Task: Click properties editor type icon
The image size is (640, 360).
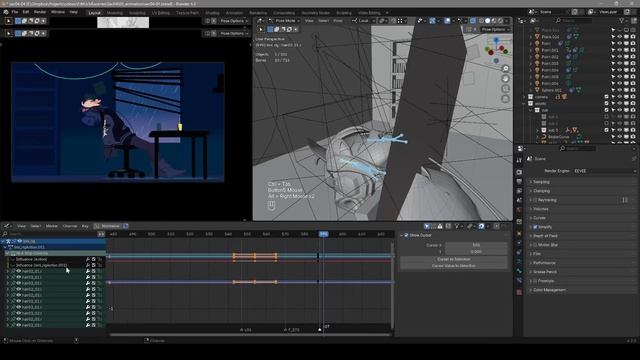Action: point(520,149)
